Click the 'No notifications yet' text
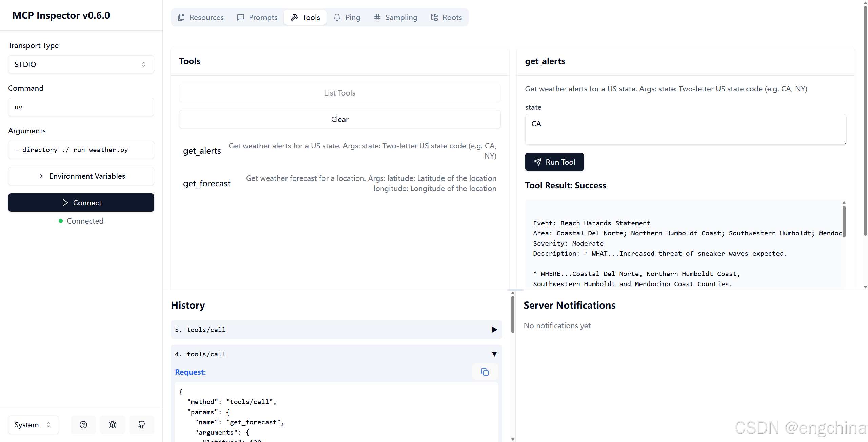The height and width of the screenshot is (442, 868). (x=557, y=325)
